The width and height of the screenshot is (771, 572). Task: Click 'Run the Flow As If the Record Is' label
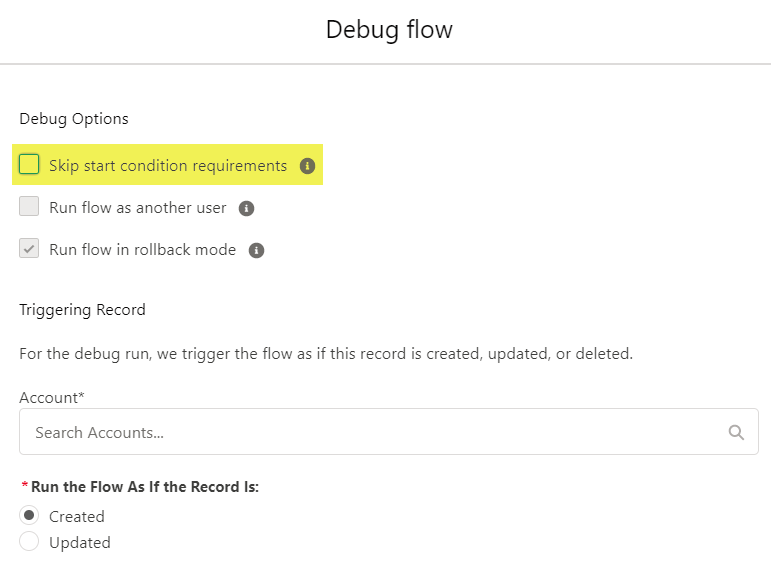click(x=145, y=486)
